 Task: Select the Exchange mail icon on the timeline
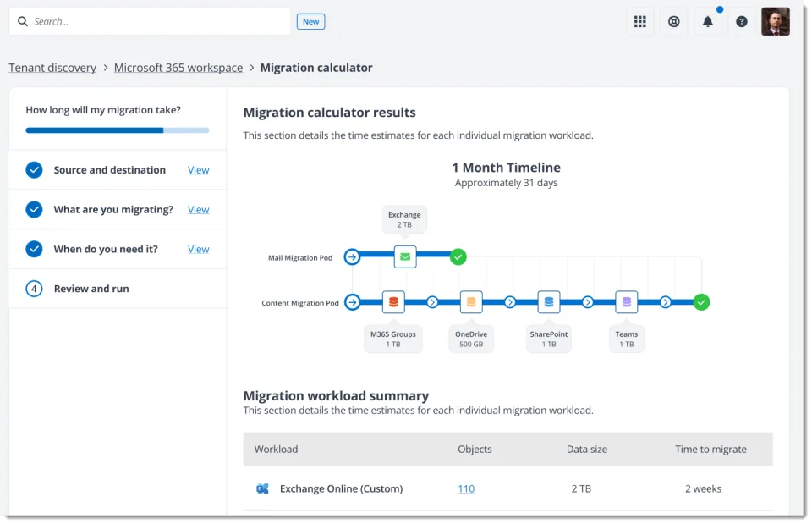[x=404, y=256]
